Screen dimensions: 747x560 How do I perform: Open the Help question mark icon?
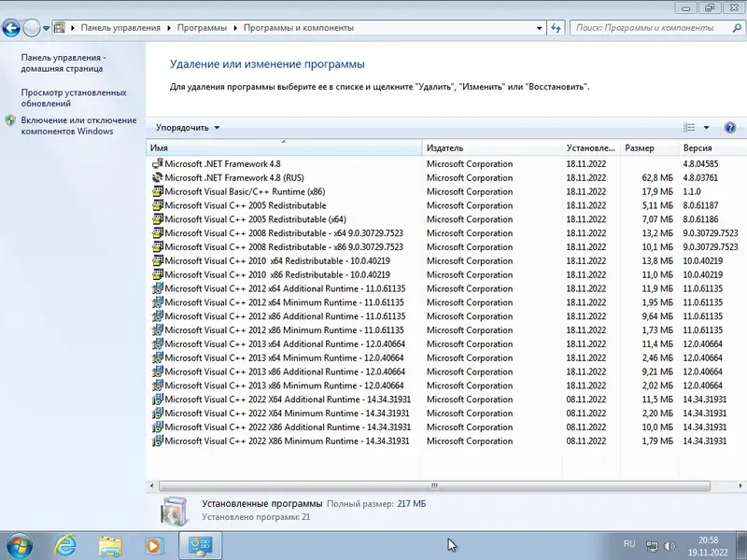(730, 127)
